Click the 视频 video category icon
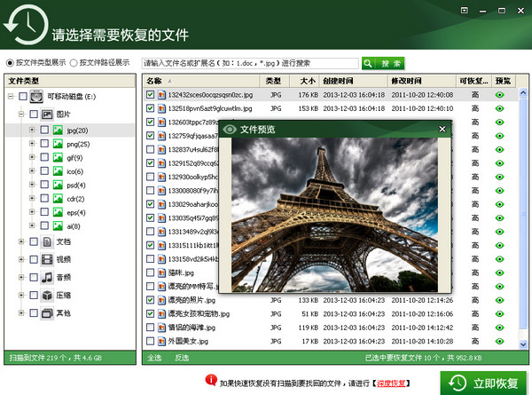Image resolution: width=532 pixels, height=395 pixels. [47, 259]
